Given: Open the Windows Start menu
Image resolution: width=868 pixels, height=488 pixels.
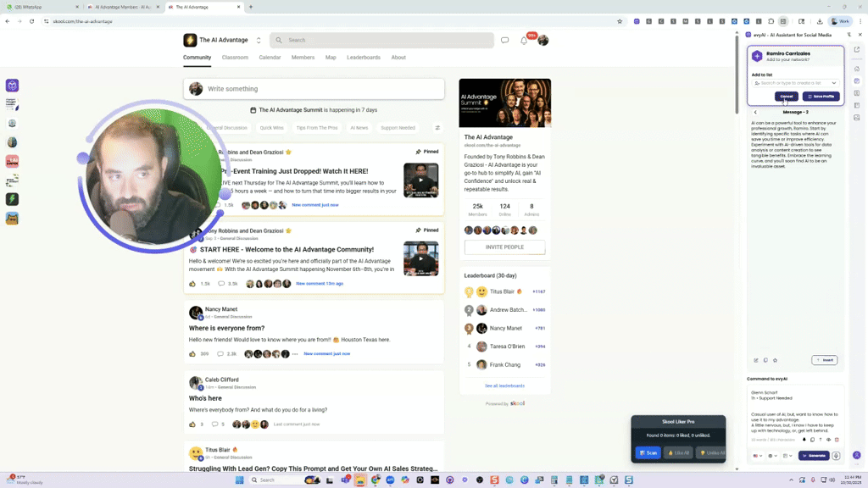Looking at the screenshot, I should coord(239,480).
